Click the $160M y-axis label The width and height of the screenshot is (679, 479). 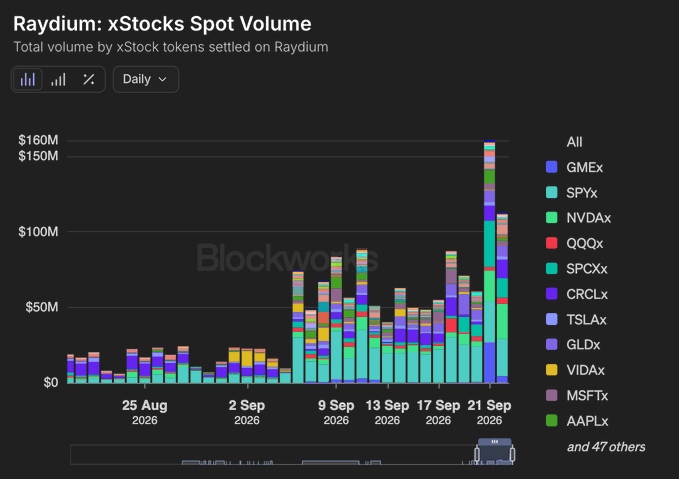38,140
